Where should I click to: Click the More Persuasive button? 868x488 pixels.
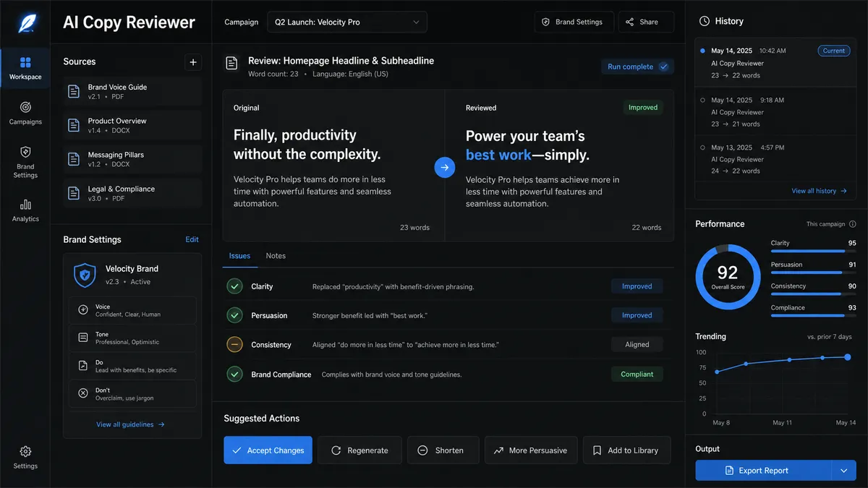coord(531,450)
